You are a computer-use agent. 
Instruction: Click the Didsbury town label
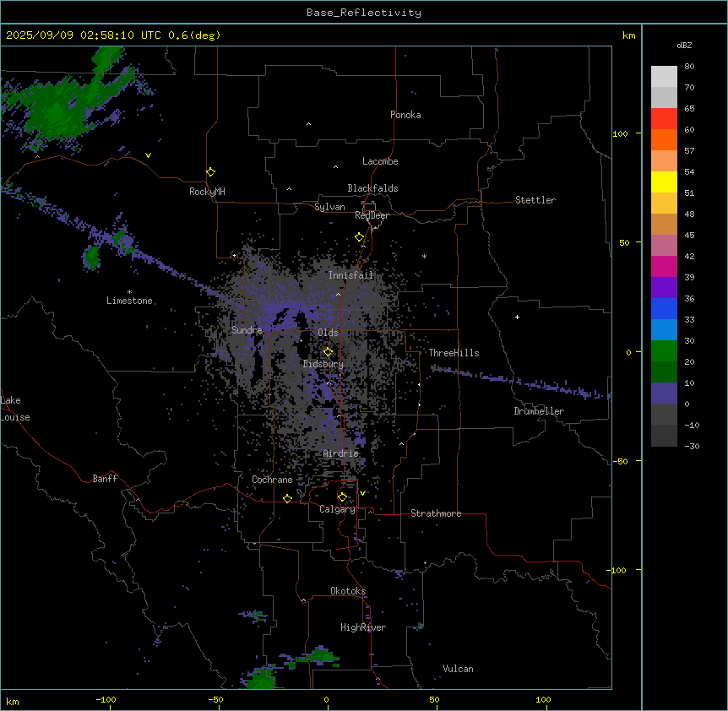[323, 364]
